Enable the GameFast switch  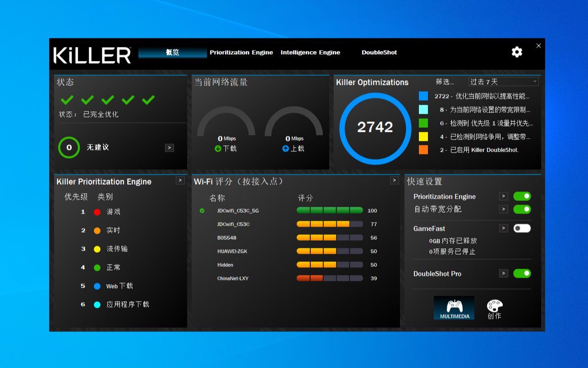pos(522,228)
